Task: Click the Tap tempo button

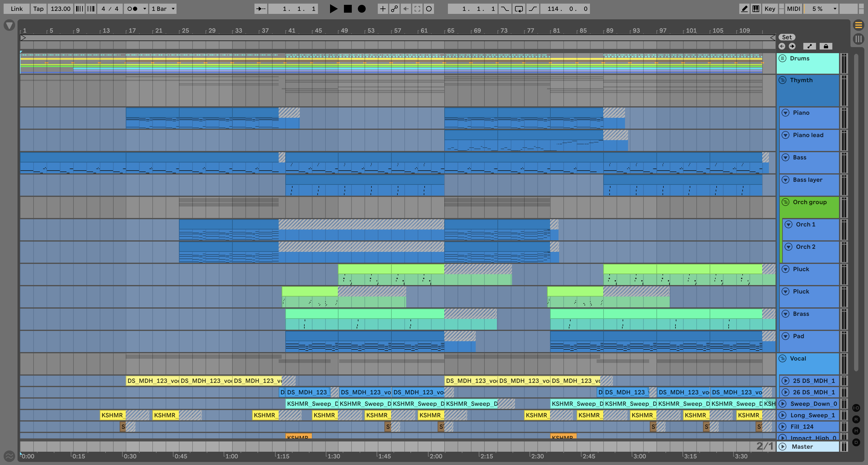Action: [38, 9]
